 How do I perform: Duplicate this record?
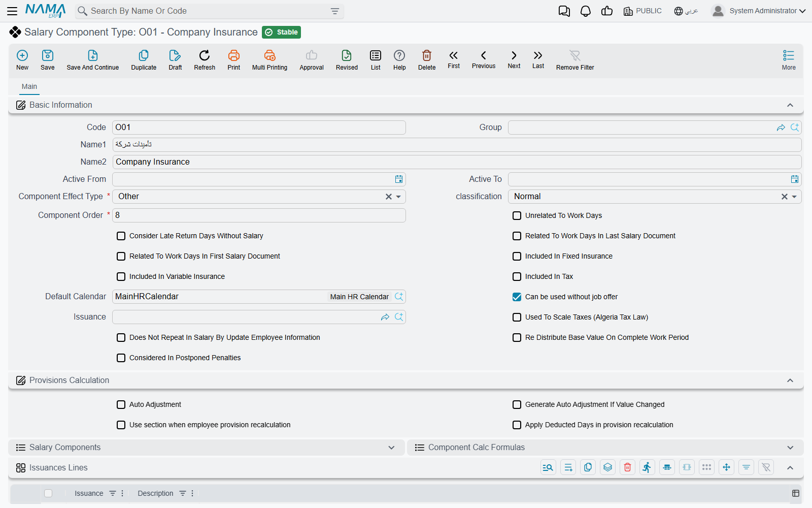pyautogui.click(x=144, y=60)
